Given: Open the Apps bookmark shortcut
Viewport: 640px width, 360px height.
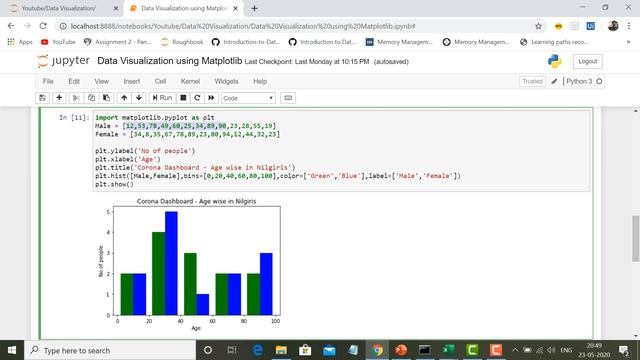Looking at the screenshot, I should [x=20, y=42].
